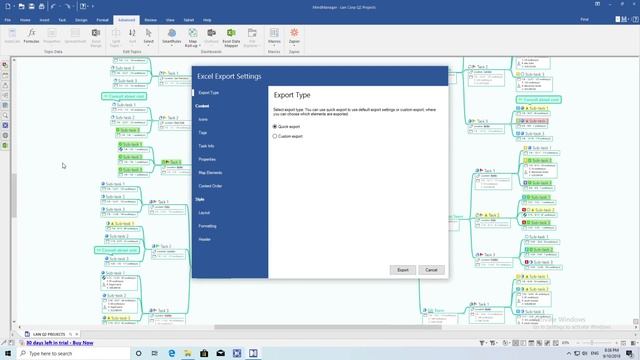Viewport: 640px width, 360px height.
Task: Click the Print icon in title bar
Action: coord(42,6)
